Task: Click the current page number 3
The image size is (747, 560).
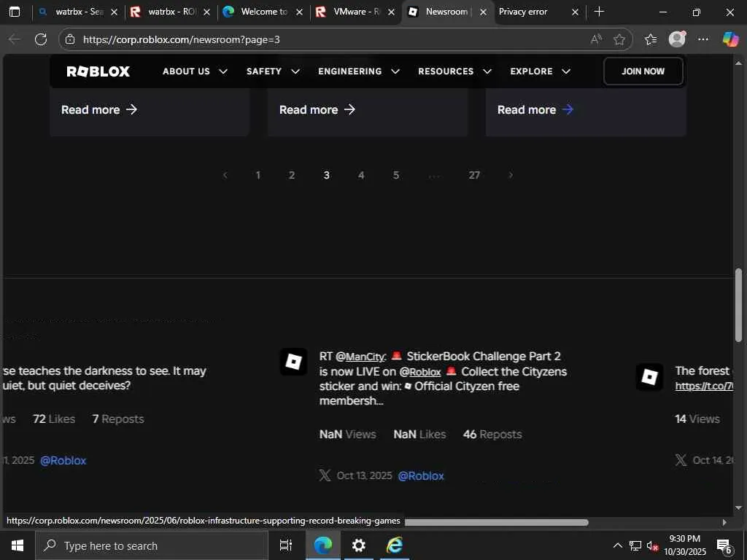Action: pos(326,175)
